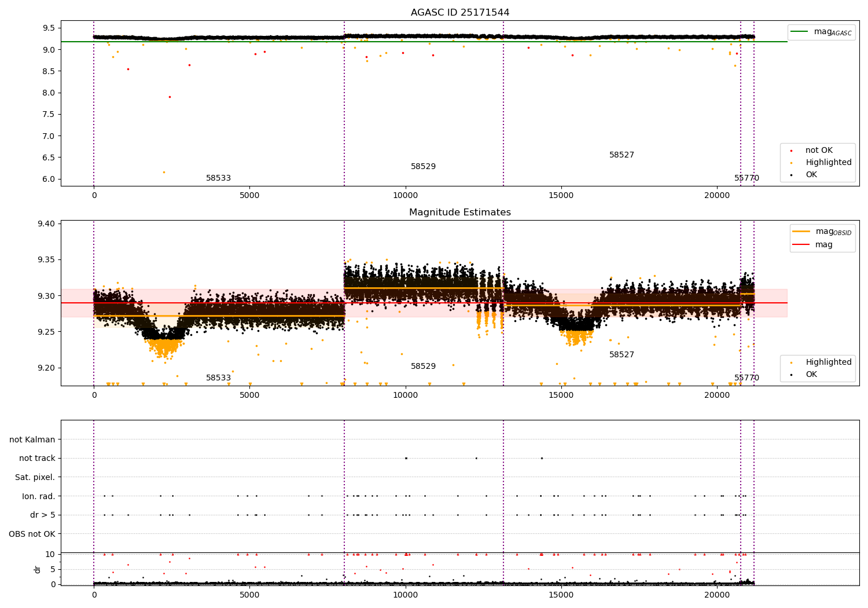Screen dimensions: 868x608
Task: Click the plot title "AGASC ID 25171544"
Action: coord(460,13)
